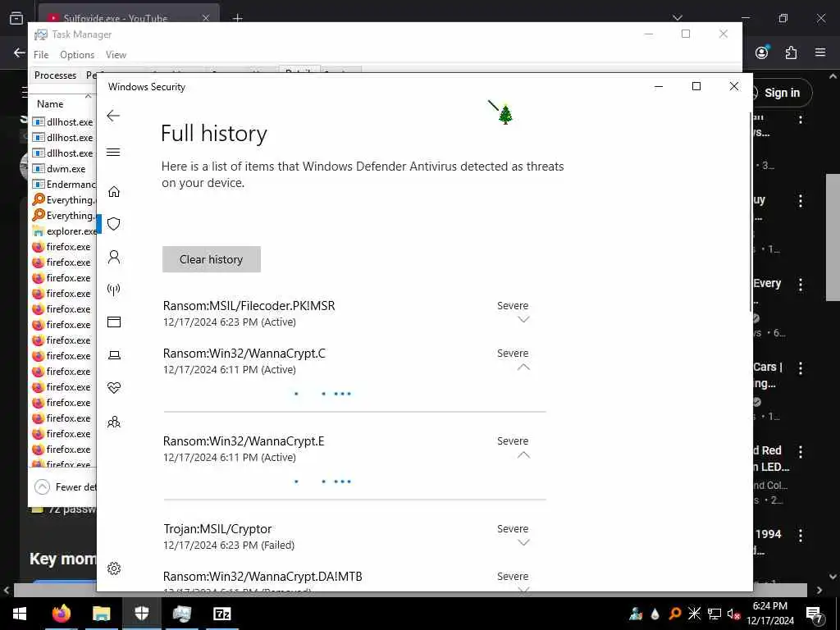Image resolution: width=840 pixels, height=630 pixels.
Task: Open Firefox from taskbar
Action: tap(61, 614)
